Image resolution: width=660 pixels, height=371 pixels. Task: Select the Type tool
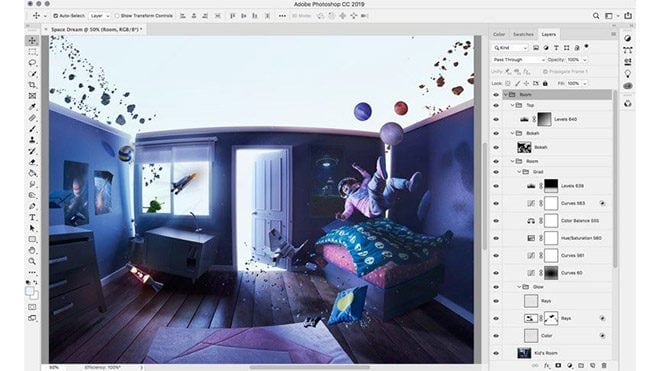pyautogui.click(x=32, y=217)
